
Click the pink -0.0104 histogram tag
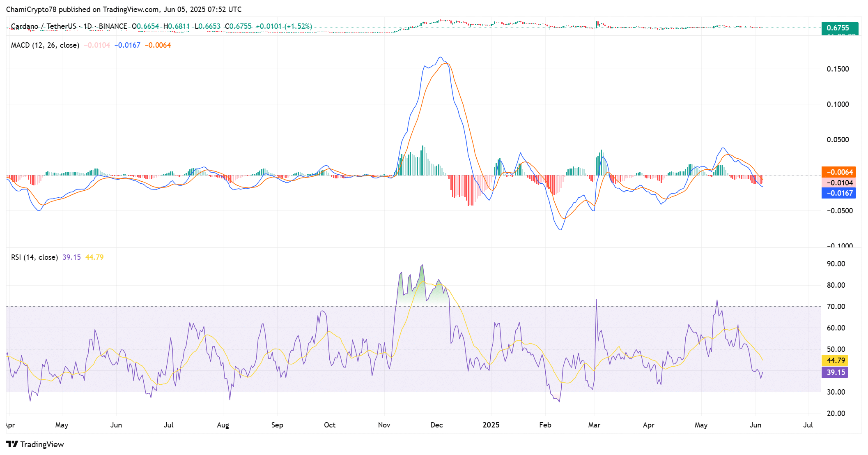(x=838, y=183)
